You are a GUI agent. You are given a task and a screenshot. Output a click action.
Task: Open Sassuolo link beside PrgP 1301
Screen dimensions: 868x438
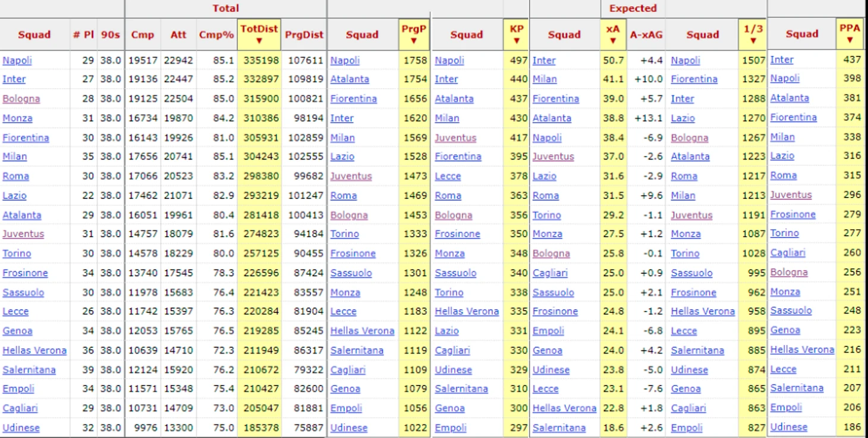coord(351,273)
